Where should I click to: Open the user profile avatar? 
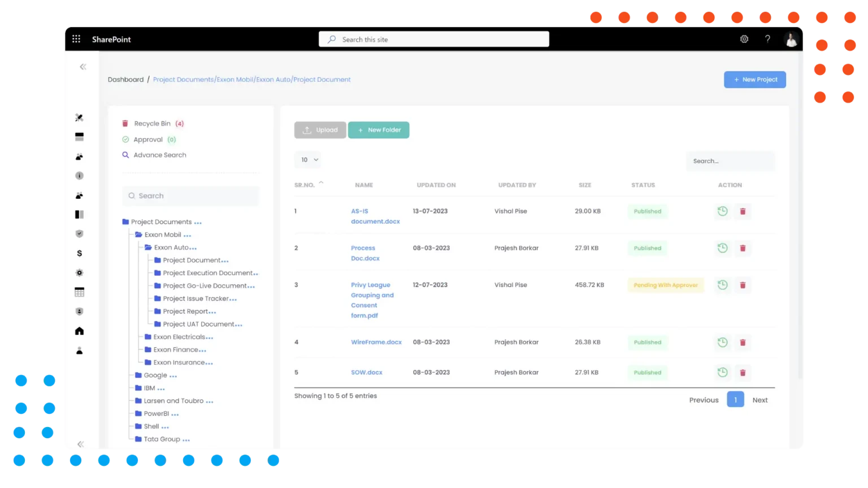tap(791, 40)
